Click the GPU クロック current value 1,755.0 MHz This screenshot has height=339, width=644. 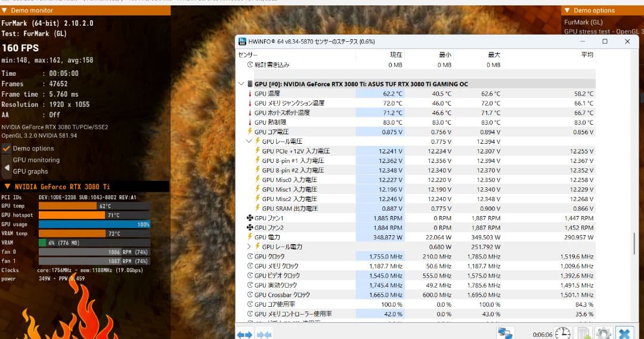(386, 257)
